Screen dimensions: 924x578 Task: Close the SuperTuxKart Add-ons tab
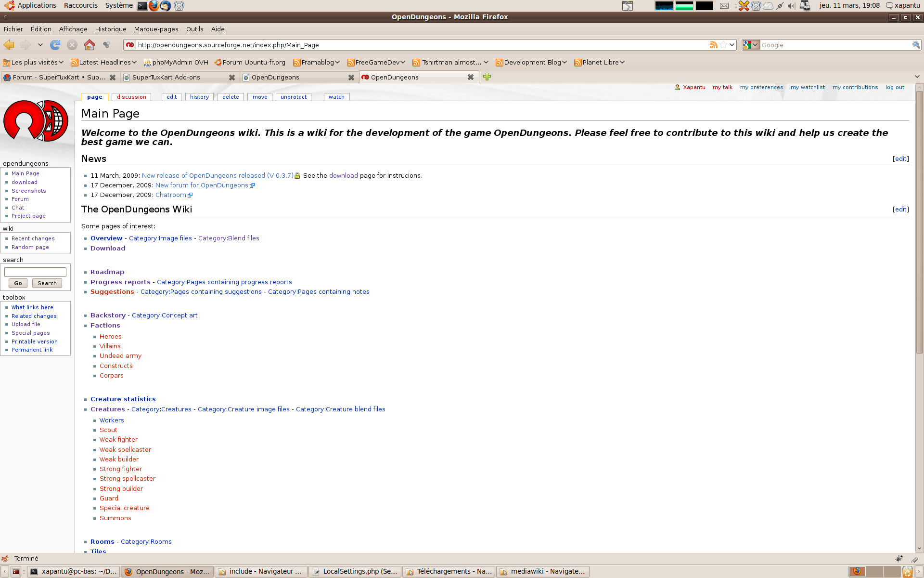point(231,77)
